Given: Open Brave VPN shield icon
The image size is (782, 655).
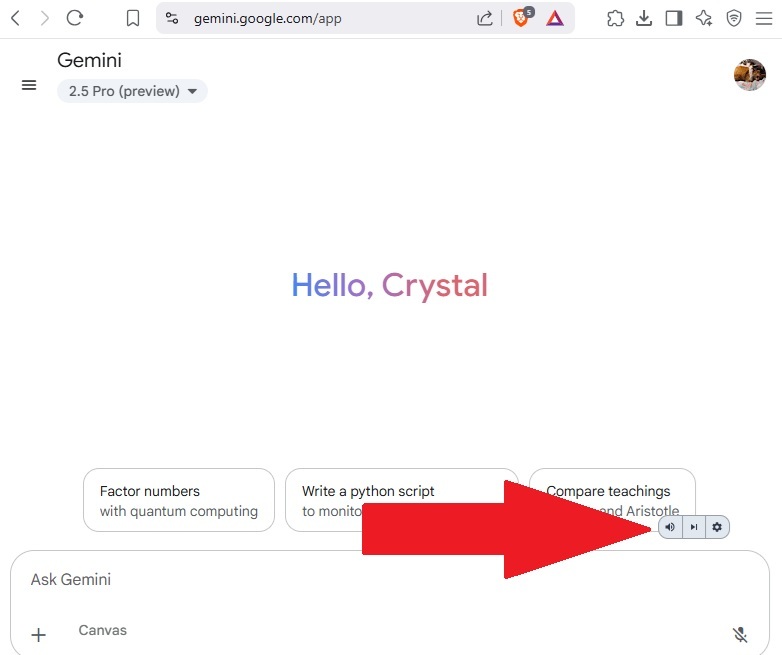Looking at the screenshot, I should (734, 18).
